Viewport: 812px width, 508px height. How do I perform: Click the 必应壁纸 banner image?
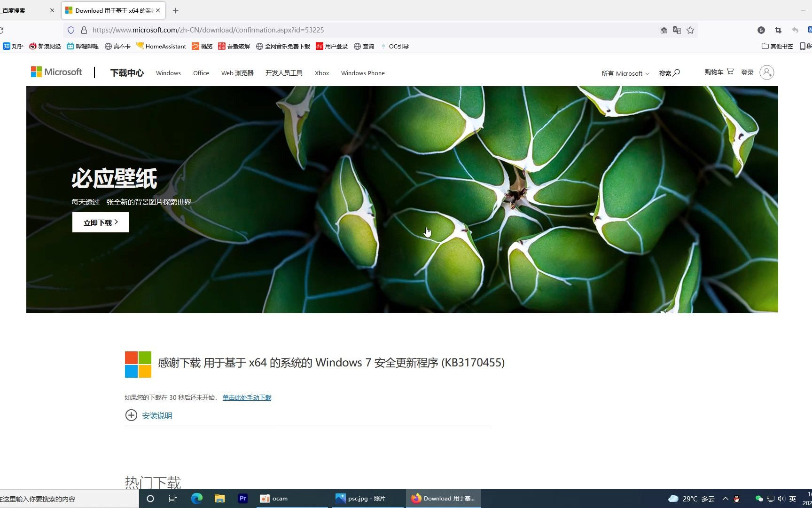click(x=402, y=199)
